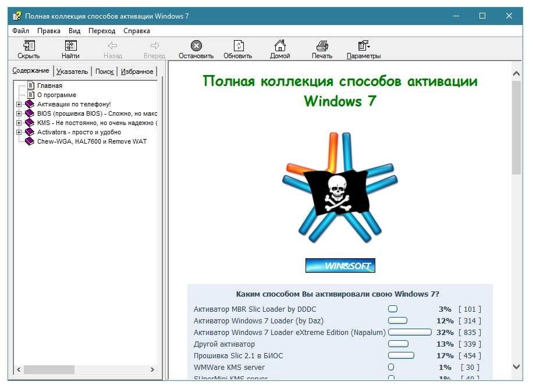This screenshot has height=392, width=533.
Task: Expand the Activators - просто и удобно node
Action: pyautogui.click(x=19, y=132)
